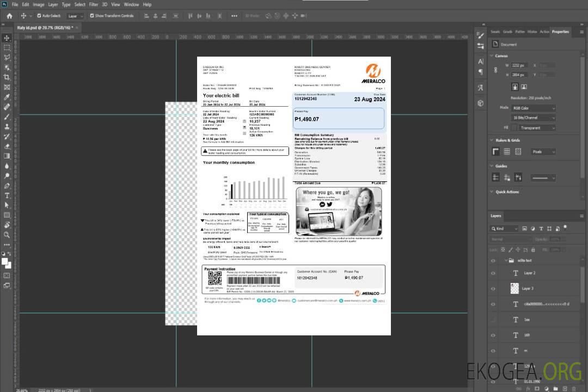Select the Rectangular Marquee tool
The height and width of the screenshot is (392, 588).
click(7, 48)
